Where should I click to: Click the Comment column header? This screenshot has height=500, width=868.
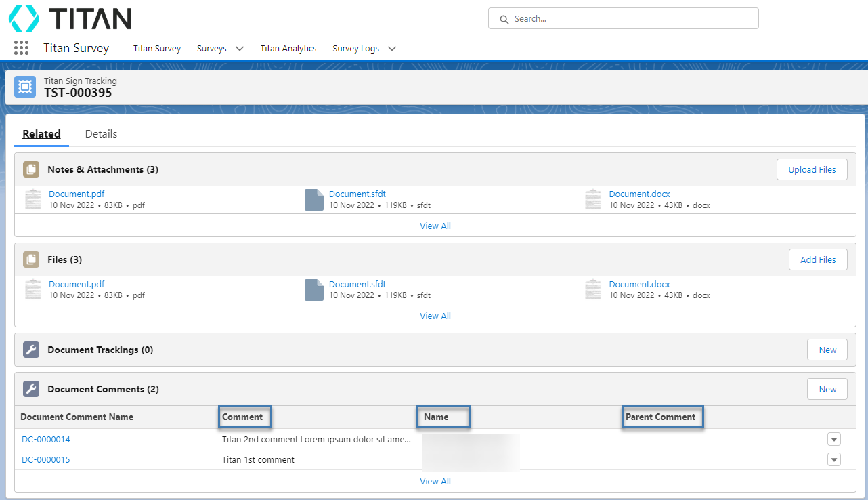pos(242,417)
